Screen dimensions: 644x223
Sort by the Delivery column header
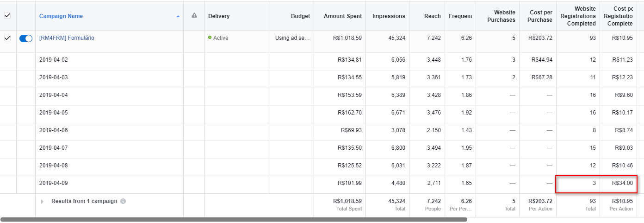tap(219, 16)
